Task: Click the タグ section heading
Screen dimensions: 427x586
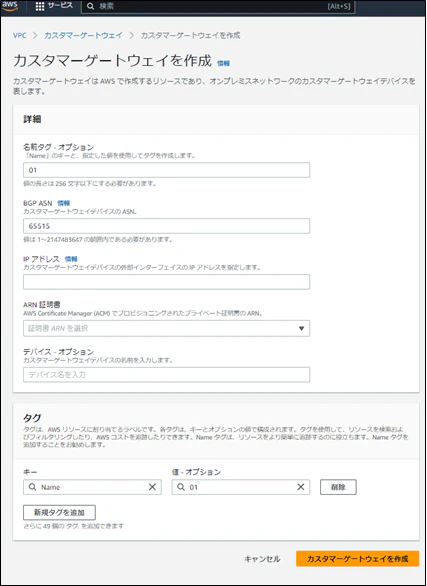Action: point(32,417)
